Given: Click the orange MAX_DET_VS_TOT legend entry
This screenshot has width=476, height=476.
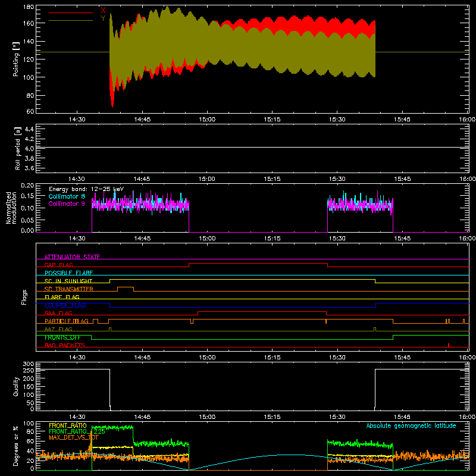Looking at the screenshot, I should pos(74,437).
